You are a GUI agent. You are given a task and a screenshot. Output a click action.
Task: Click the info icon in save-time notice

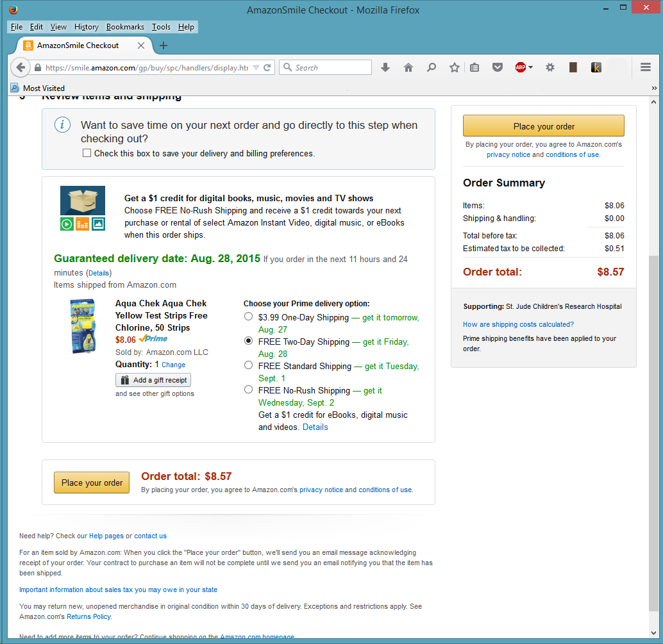pyautogui.click(x=62, y=125)
